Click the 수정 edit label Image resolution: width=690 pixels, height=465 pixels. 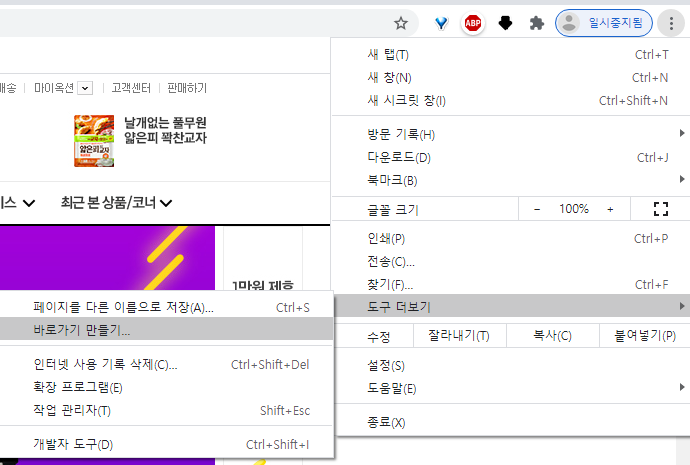(x=378, y=337)
